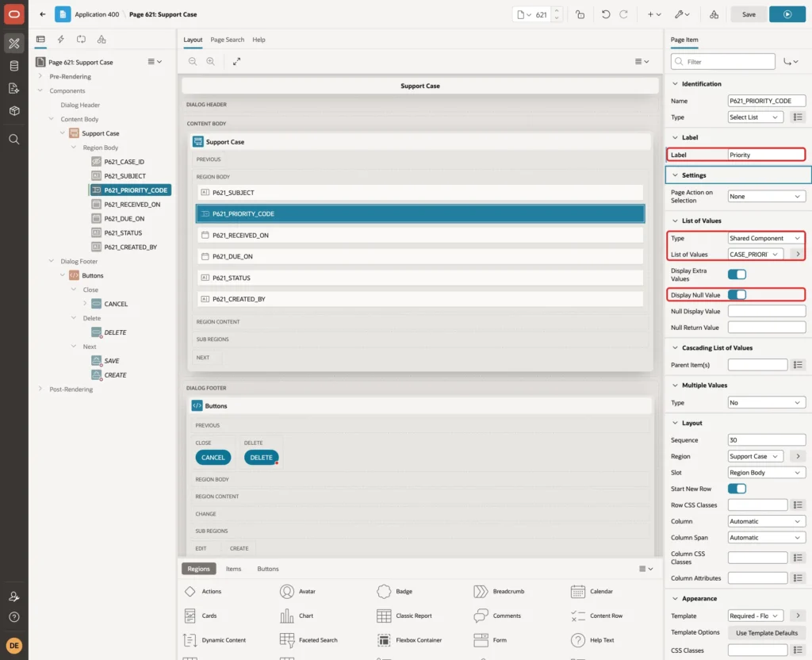Redo the last change
This screenshot has width=812, height=660.
point(623,14)
